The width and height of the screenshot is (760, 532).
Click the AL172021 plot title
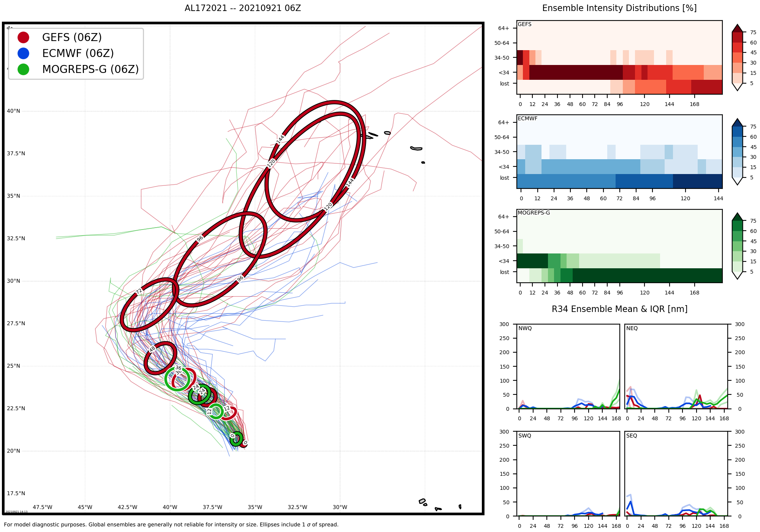pyautogui.click(x=242, y=8)
